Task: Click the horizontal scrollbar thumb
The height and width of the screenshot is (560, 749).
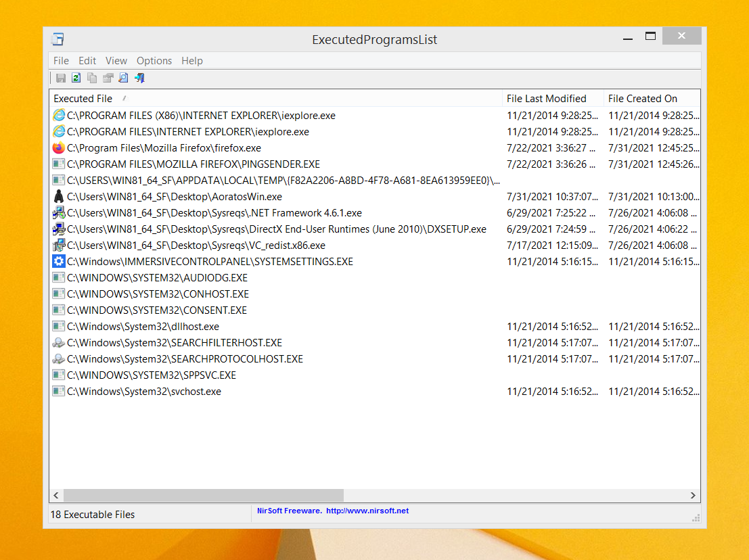Action: pos(204,496)
